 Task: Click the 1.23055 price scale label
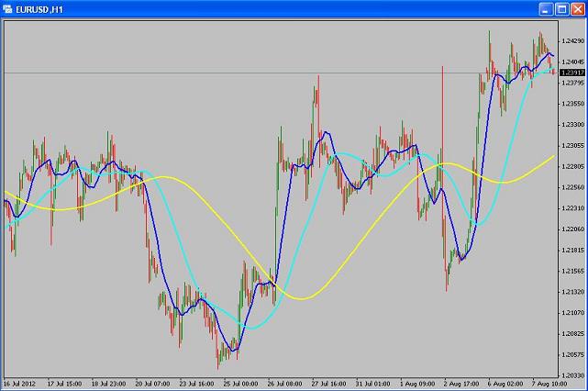(573, 145)
